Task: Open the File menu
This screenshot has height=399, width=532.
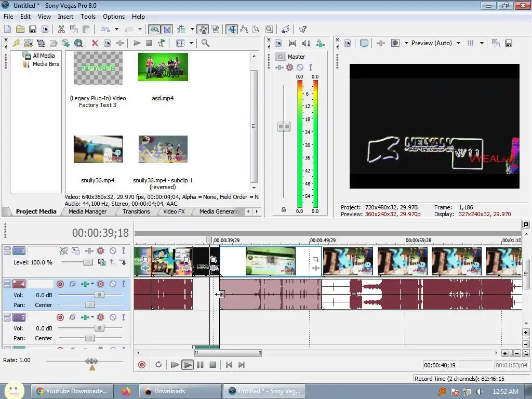Action: pos(8,17)
